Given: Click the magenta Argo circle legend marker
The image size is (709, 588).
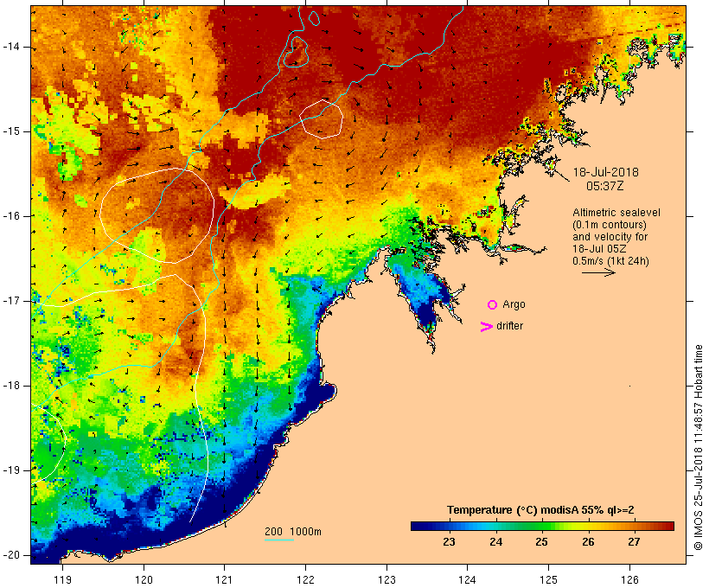Looking at the screenshot, I should 493,305.
